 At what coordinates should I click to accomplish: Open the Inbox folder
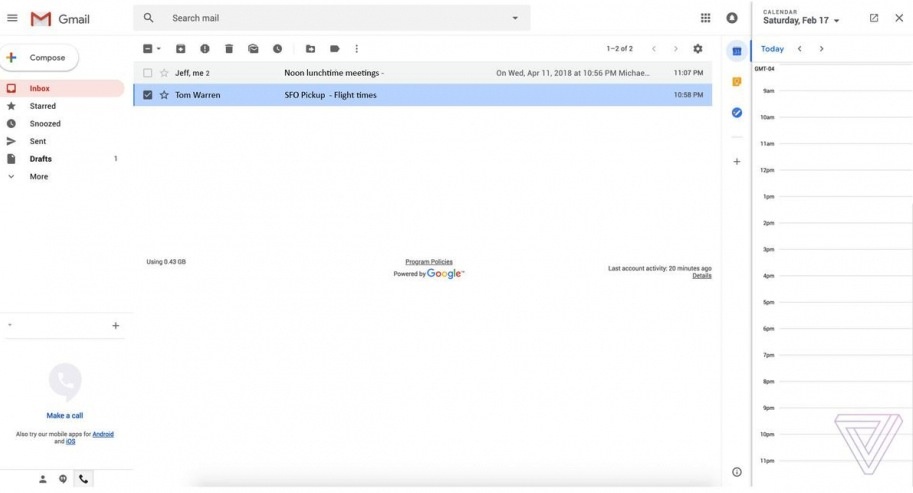click(62, 88)
